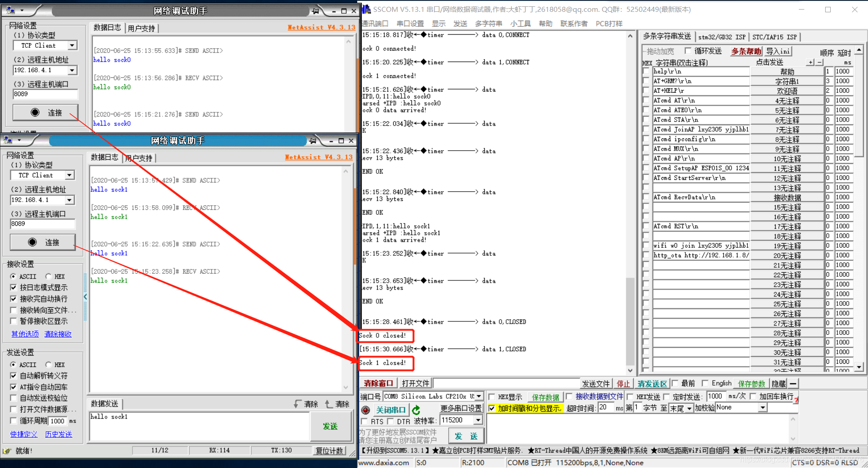868x468 pixels.
Task: Click SSCOM receive log scroll-up arrow
Action: (630, 36)
